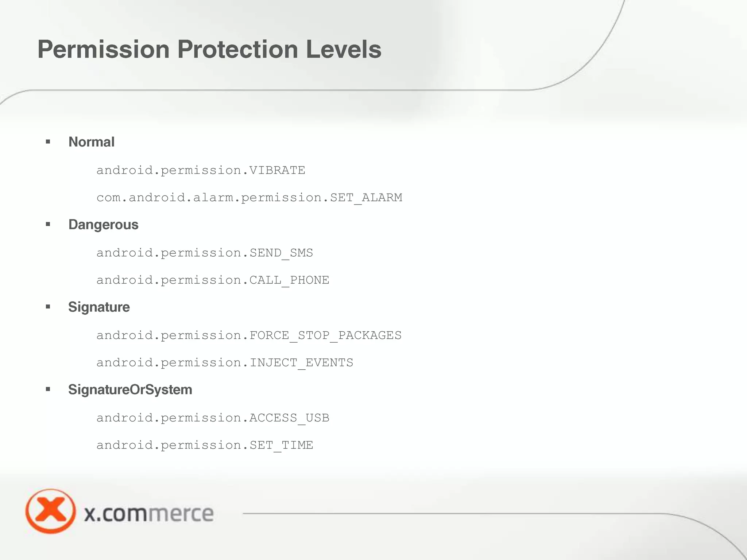Click the x.commerce logo text
Viewport: 747px width, 560px height.
pos(148,513)
